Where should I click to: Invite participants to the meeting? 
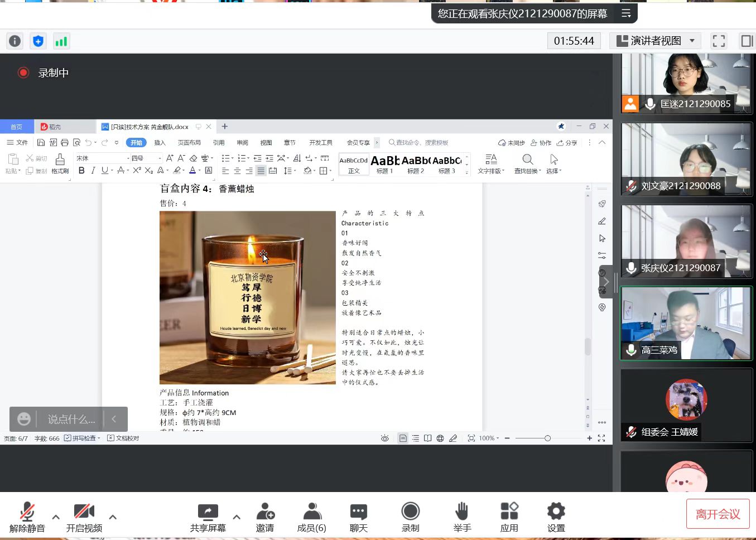coord(265,517)
